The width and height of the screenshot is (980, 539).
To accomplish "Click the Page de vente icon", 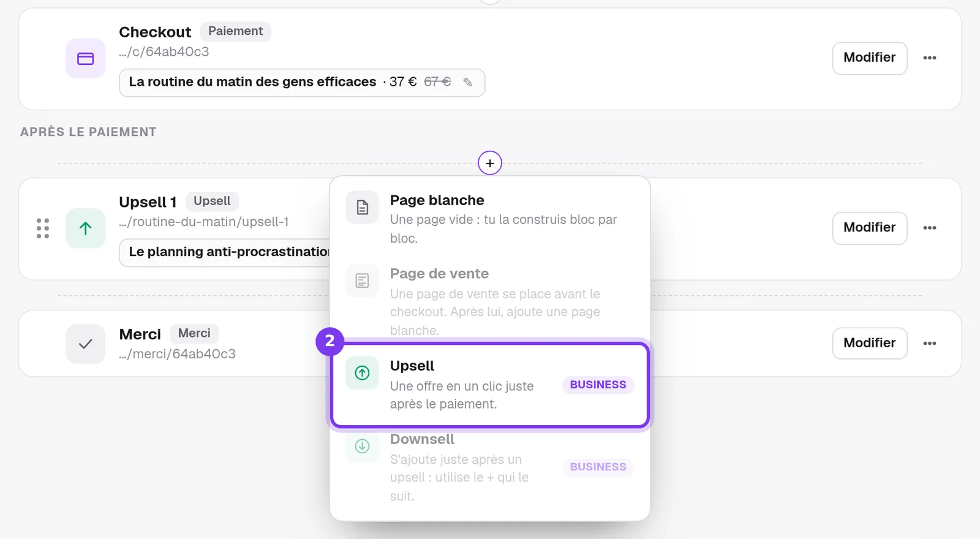I will click(363, 281).
